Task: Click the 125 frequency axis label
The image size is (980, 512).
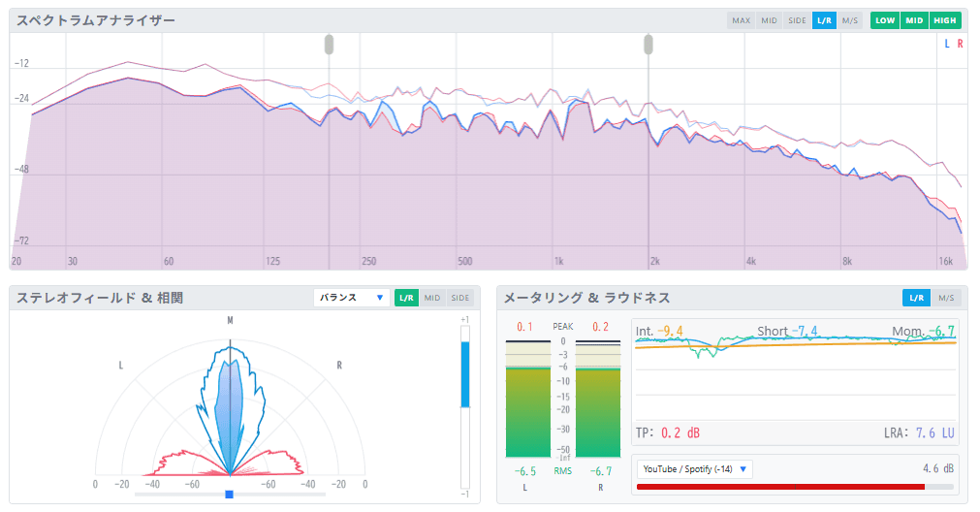Action: click(272, 261)
